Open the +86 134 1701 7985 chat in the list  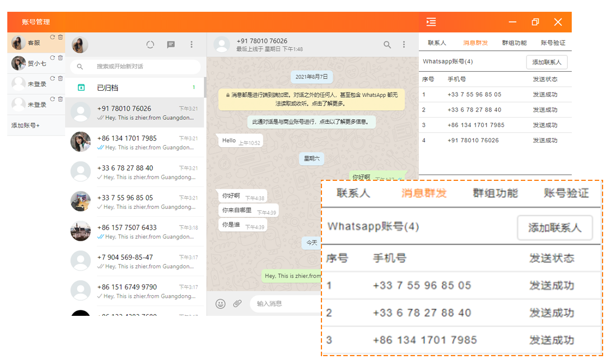pyautogui.click(x=134, y=142)
